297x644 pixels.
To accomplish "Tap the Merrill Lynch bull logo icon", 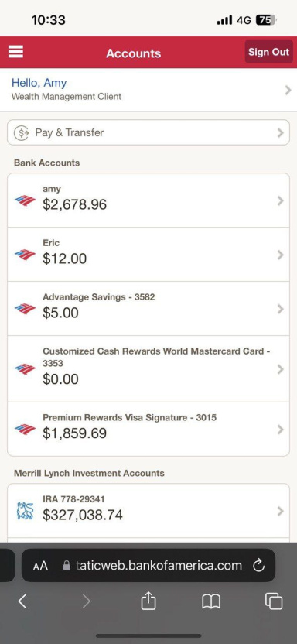I will pos(25,511).
